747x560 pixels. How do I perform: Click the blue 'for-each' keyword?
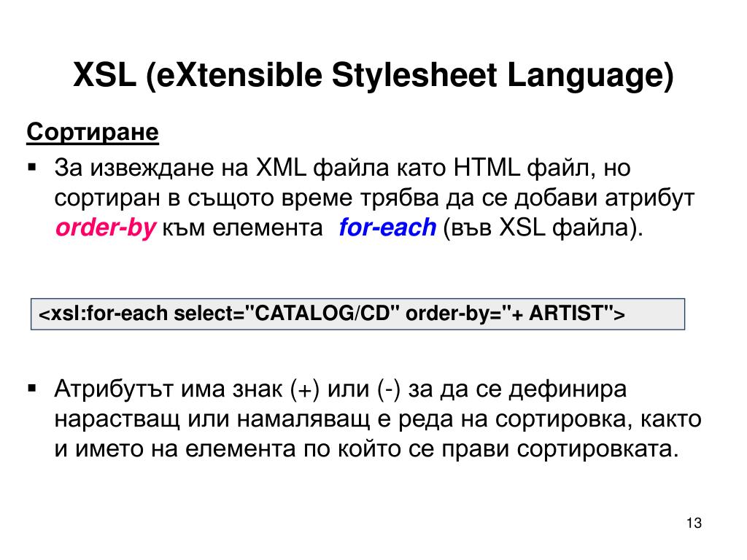[x=387, y=227]
